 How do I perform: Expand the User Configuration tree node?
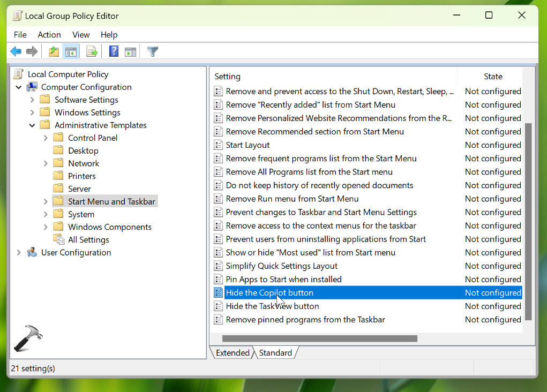coord(19,252)
